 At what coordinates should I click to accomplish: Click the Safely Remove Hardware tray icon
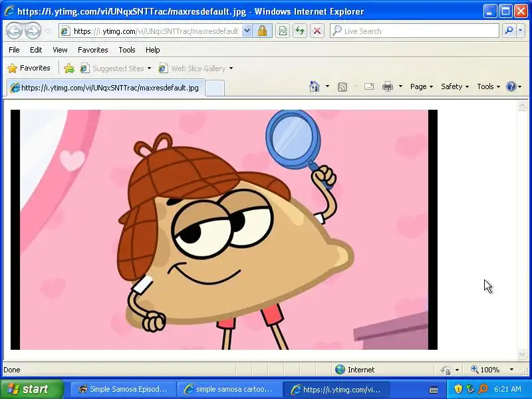point(470,389)
